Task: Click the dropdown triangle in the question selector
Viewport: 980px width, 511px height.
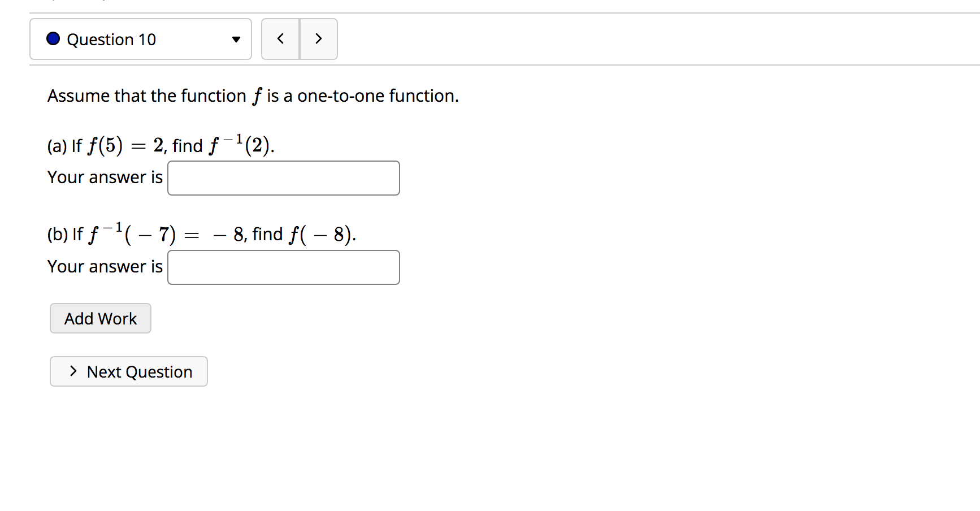Action: point(235,40)
